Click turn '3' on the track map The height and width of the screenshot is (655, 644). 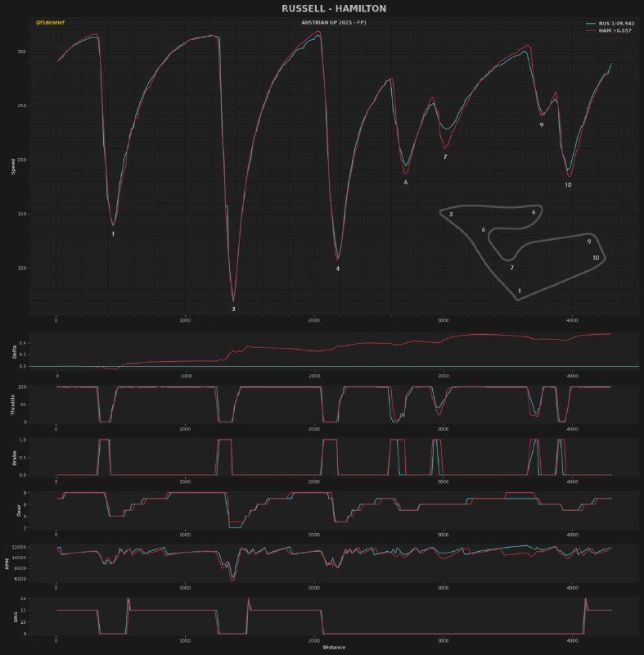[451, 215]
